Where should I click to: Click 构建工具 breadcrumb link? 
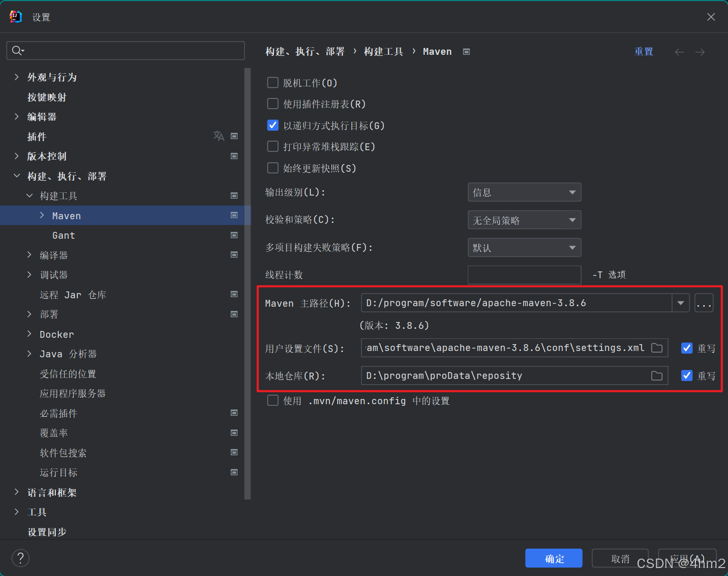click(383, 52)
